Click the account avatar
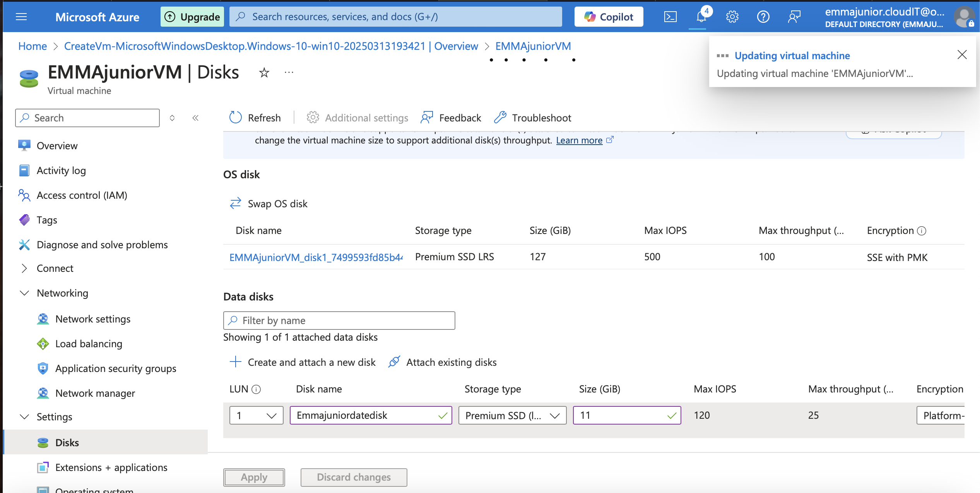This screenshot has width=980, height=493. [x=965, y=17]
